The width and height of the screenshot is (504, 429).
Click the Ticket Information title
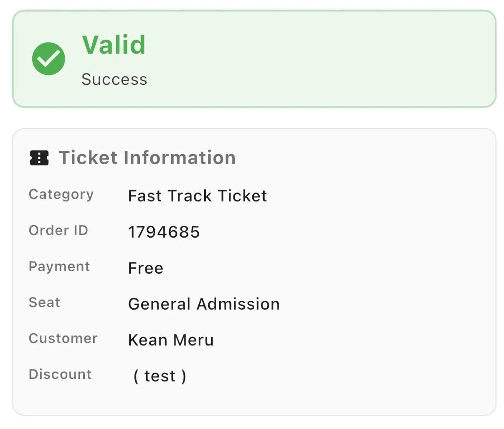[147, 157]
